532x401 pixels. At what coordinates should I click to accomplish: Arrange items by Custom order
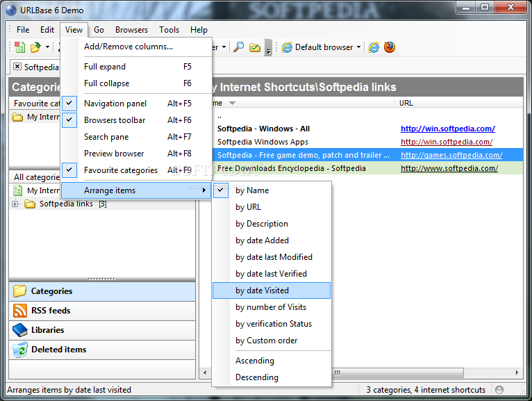pos(272,341)
